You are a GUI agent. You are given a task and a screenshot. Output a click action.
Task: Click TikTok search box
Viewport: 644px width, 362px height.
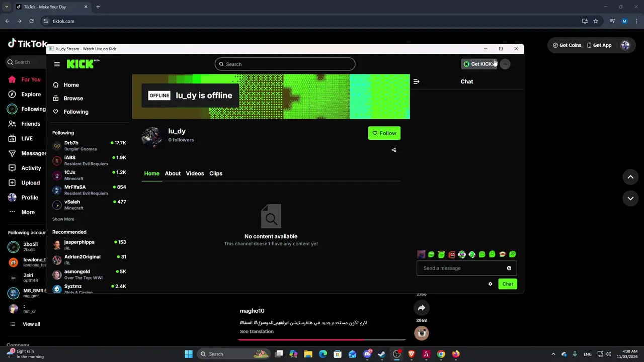(x=25, y=62)
